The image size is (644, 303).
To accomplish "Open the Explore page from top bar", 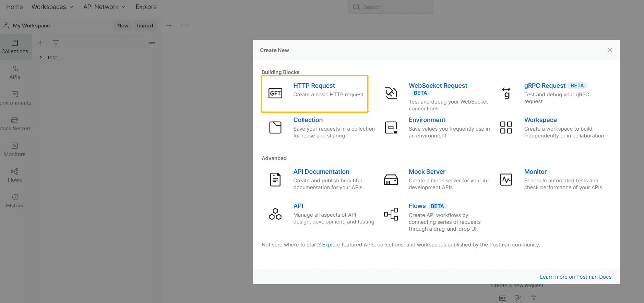I will tap(146, 7).
